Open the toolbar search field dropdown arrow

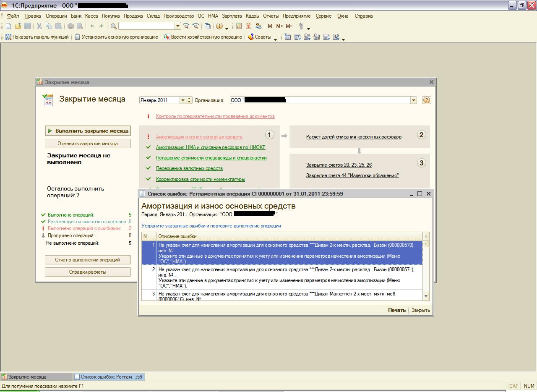[178, 26]
